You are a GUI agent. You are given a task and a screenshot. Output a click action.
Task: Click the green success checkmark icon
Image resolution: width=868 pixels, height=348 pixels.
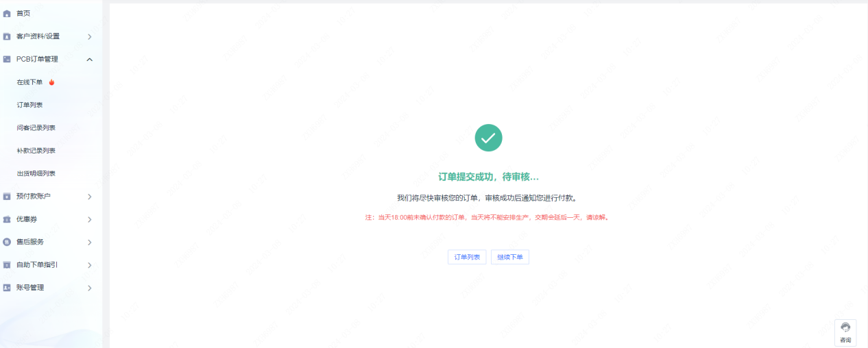pyautogui.click(x=488, y=138)
